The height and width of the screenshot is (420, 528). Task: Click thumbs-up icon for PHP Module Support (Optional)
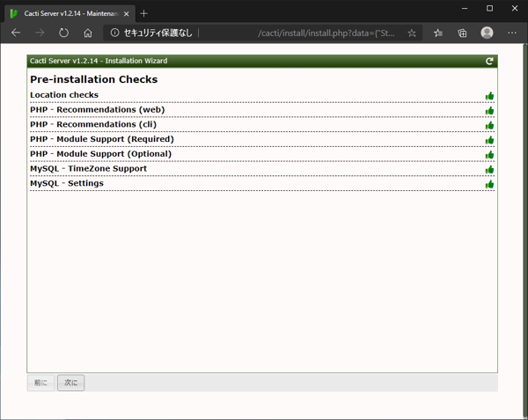[x=489, y=155]
